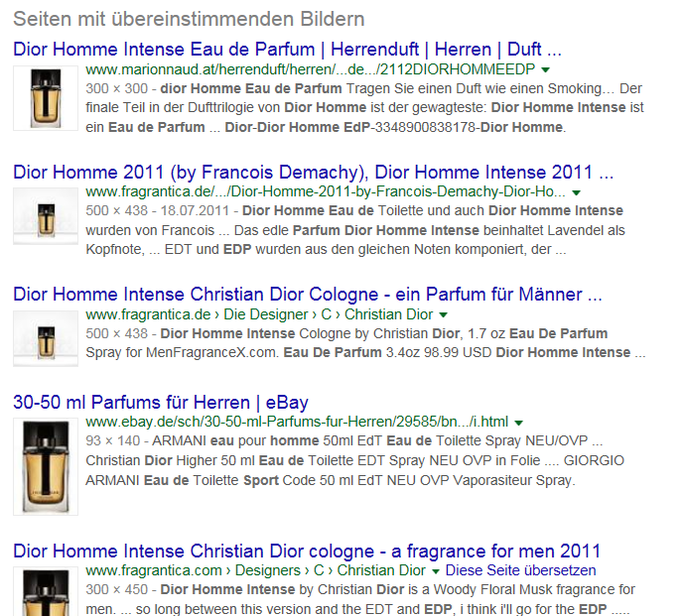684x616 pixels.
Task: Click the www.fragrantica.com › Designers breadcrumb text
Action: 255,570
